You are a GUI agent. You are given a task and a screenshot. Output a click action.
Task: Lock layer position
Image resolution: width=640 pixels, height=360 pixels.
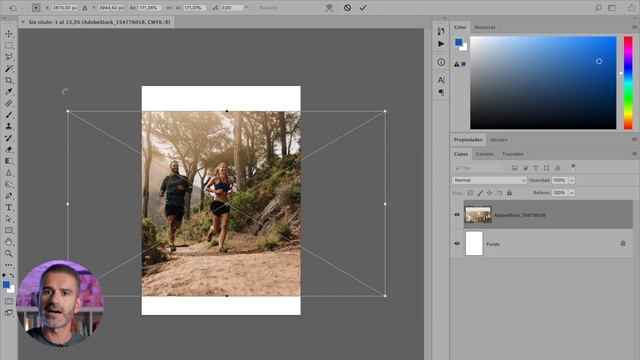pyautogui.click(x=489, y=193)
